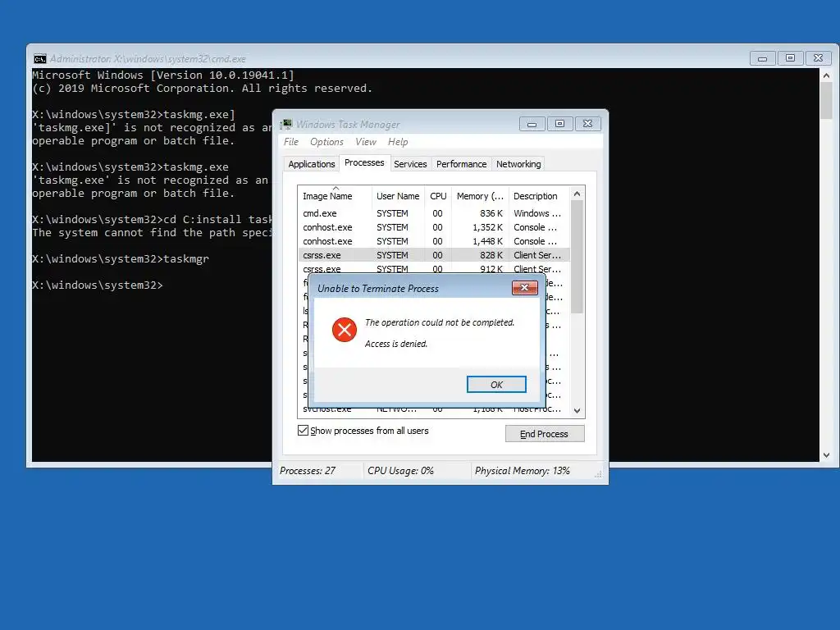Click the red error icon in dialog
This screenshot has height=630, width=840.
click(345, 330)
